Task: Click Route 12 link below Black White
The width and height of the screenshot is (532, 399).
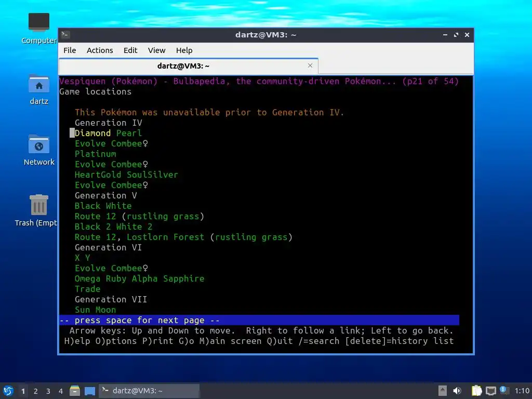Action: 96,216
